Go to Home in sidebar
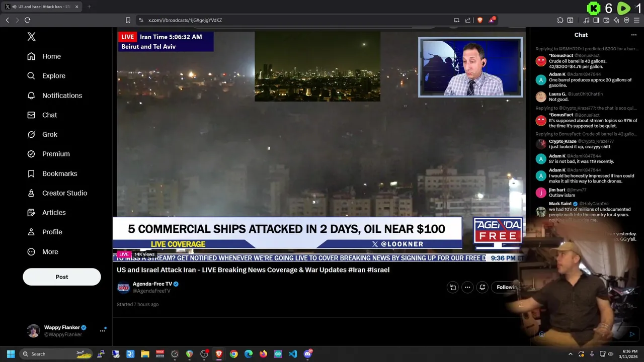 tap(44, 56)
